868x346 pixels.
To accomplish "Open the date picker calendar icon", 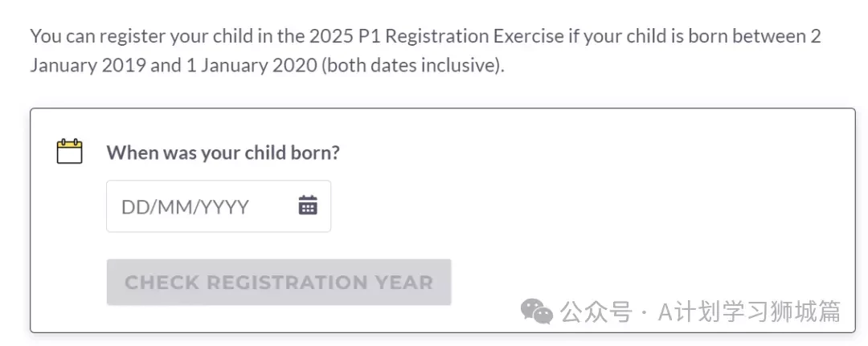I will [308, 205].
